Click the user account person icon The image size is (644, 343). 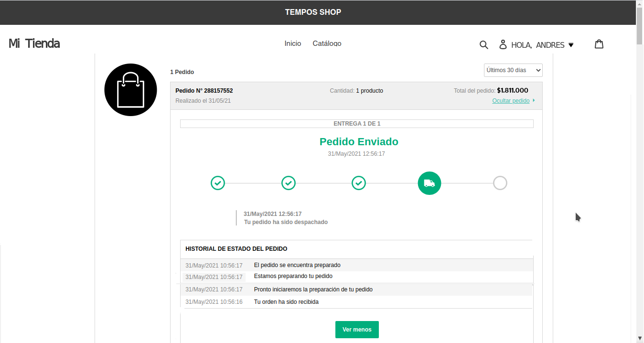[x=503, y=45]
